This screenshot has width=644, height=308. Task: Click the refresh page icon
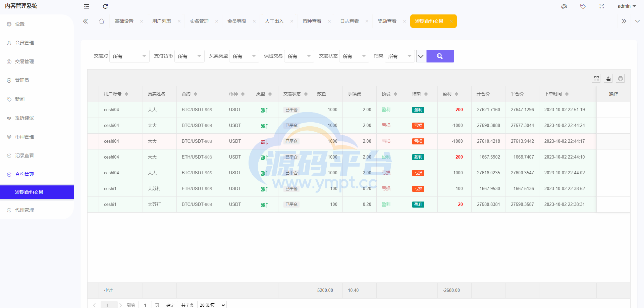[105, 6]
